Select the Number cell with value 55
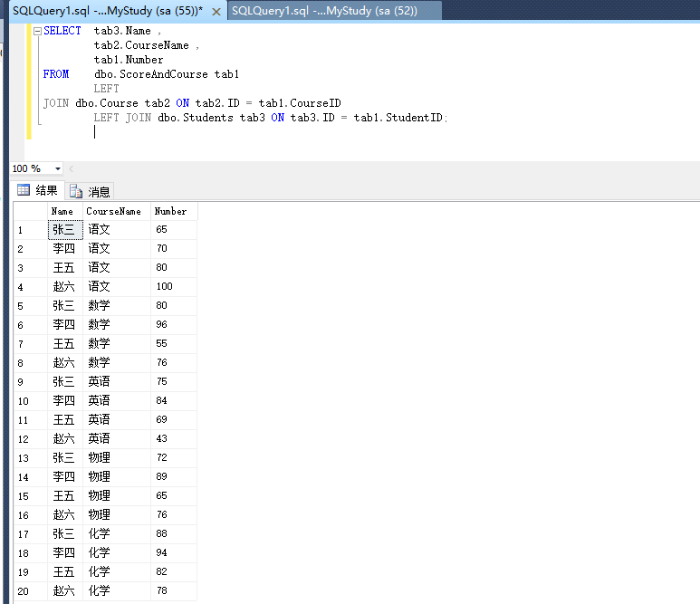This screenshot has height=604, width=700. click(174, 344)
